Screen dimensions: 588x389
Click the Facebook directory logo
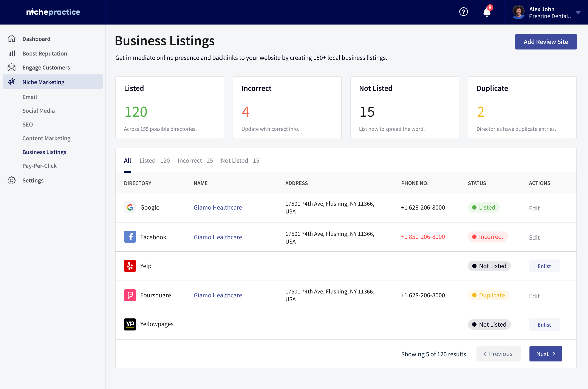130,237
